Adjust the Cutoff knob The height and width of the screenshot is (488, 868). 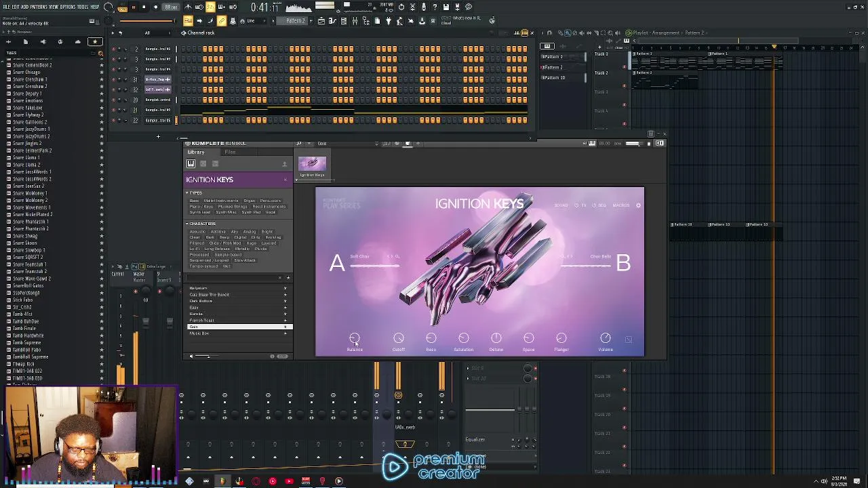(399, 338)
